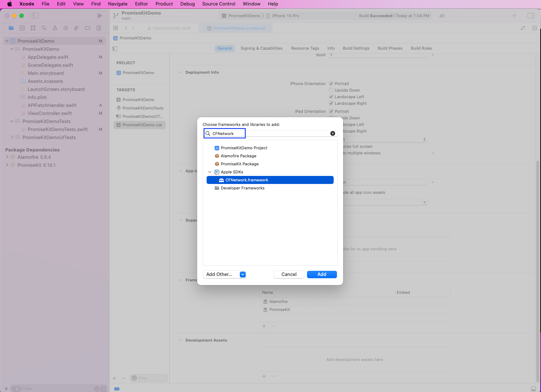Image resolution: width=541 pixels, height=392 pixels.
Task: Select the PromiseKitDemoTests target
Action: [140, 108]
